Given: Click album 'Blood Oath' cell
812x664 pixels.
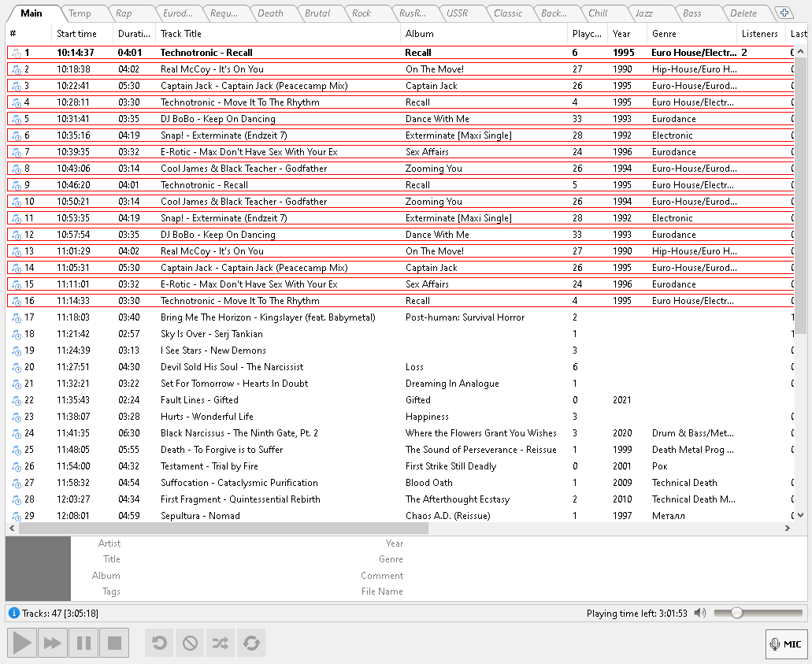Looking at the screenshot, I should (x=428, y=483).
